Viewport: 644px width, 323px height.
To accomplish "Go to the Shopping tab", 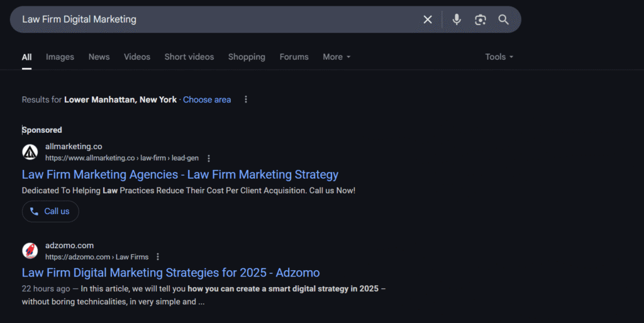I will pyautogui.click(x=247, y=57).
